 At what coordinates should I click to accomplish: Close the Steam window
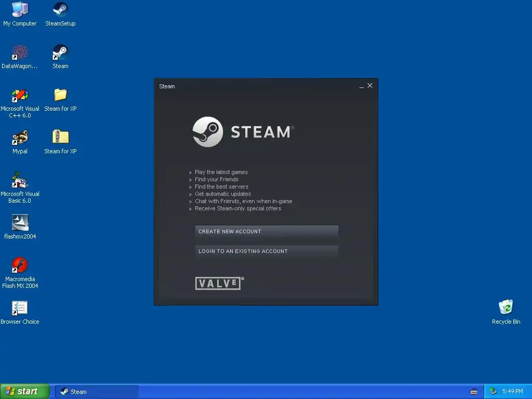pos(370,86)
